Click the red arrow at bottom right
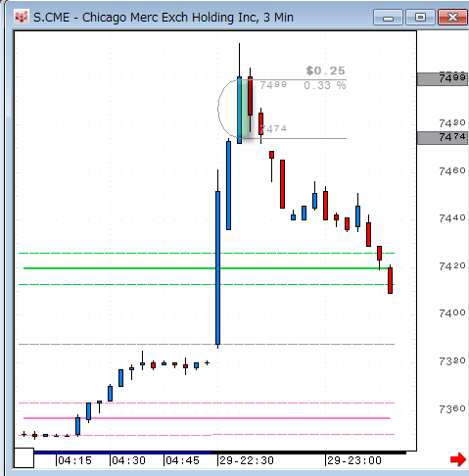The height and width of the screenshot is (476, 469). pyautogui.click(x=458, y=459)
